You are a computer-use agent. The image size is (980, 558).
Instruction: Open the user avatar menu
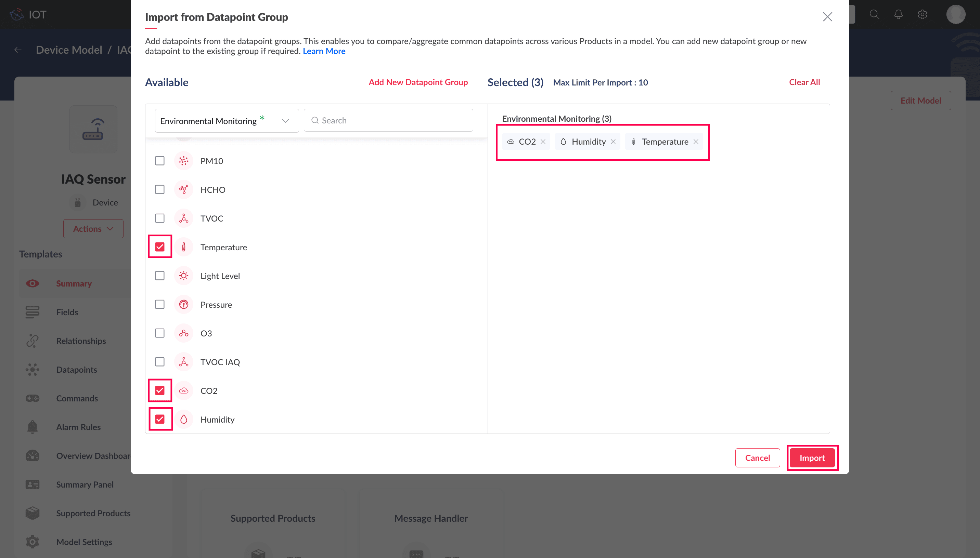[956, 15]
